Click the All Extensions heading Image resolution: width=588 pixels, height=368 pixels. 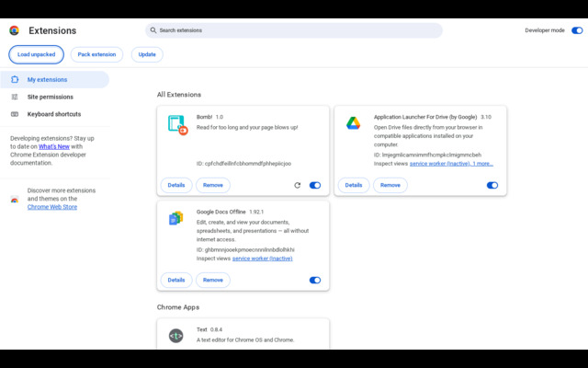pyautogui.click(x=179, y=95)
